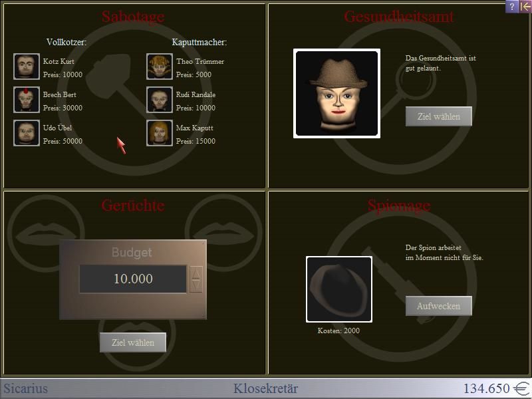Screen dimensions: 532x399
Task: Click the money balance 134.650
Action: [x=487, y=388]
